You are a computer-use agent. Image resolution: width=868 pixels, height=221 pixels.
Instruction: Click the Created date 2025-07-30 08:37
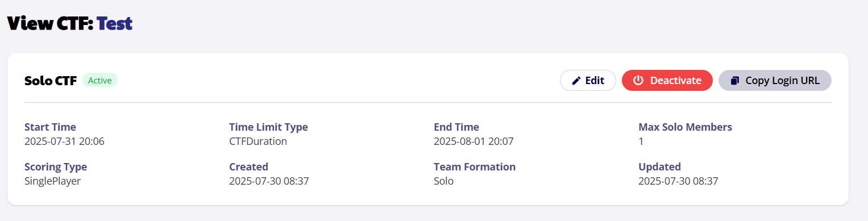click(269, 181)
